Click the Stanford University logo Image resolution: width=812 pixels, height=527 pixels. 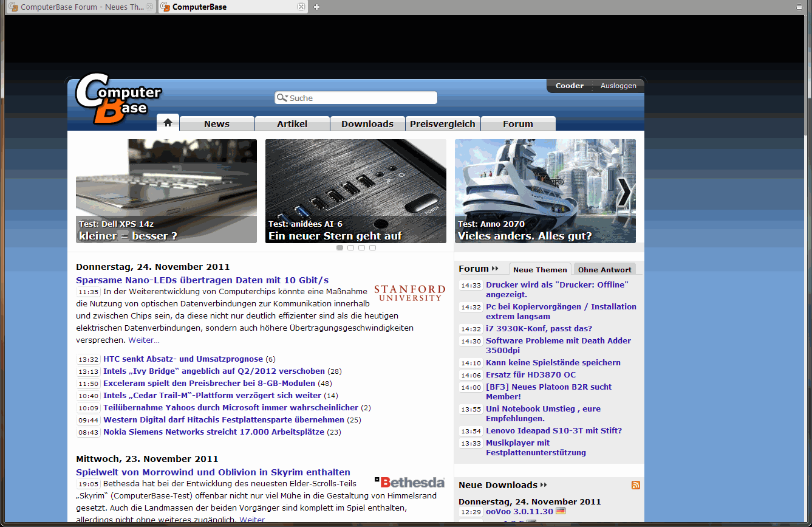point(409,293)
